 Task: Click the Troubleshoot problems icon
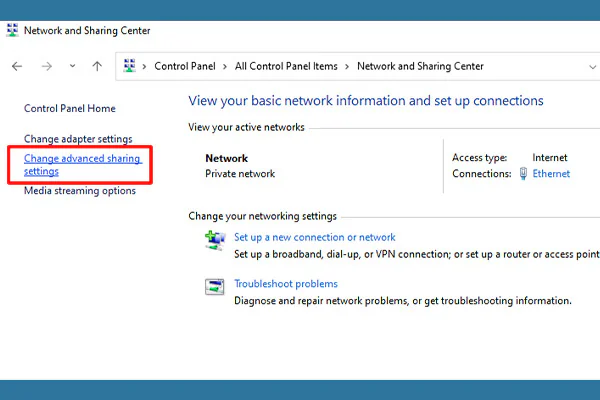click(215, 287)
